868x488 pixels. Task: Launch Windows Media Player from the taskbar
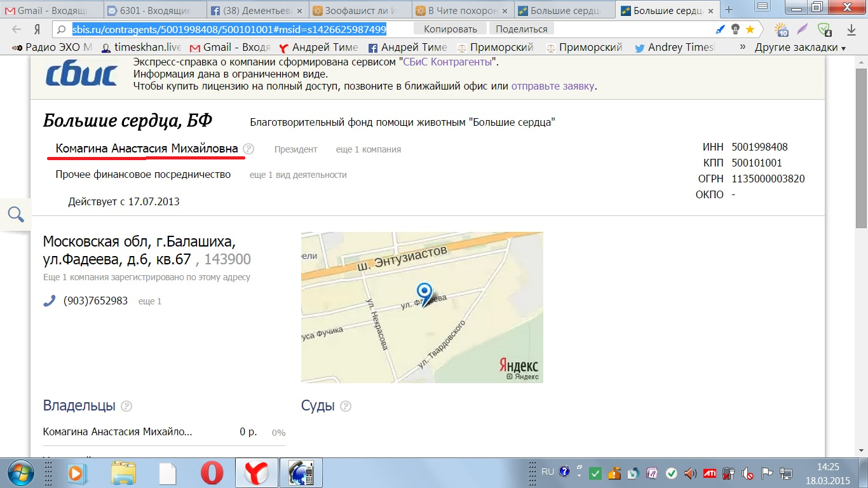click(76, 473)
